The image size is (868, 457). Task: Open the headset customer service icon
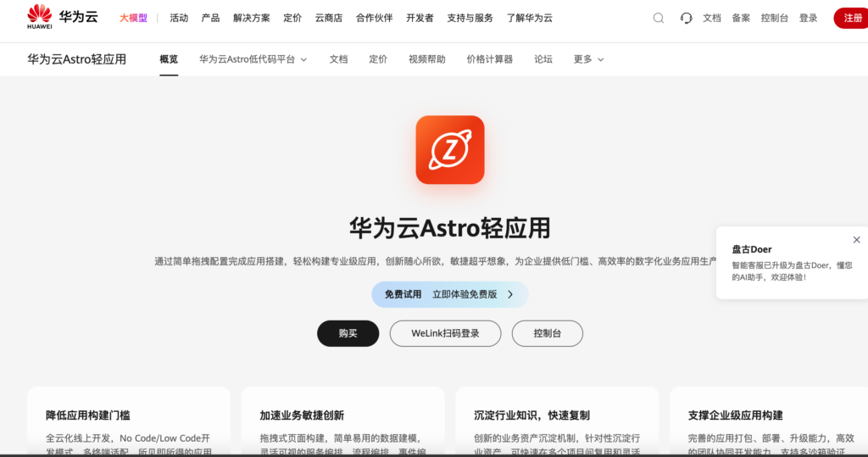point(686,19)
